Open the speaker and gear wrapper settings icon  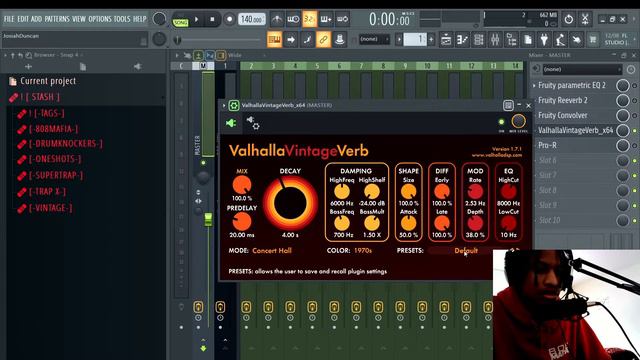[253, 122]
